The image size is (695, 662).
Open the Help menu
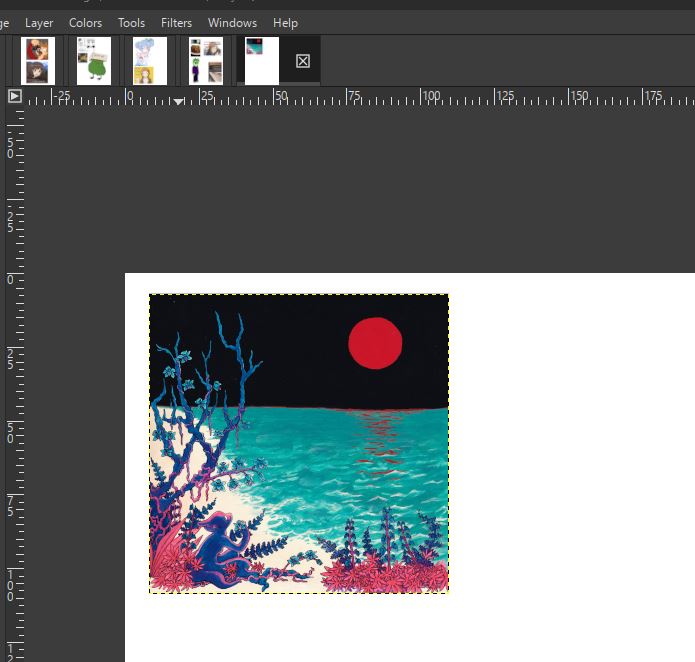pos(285,23)
